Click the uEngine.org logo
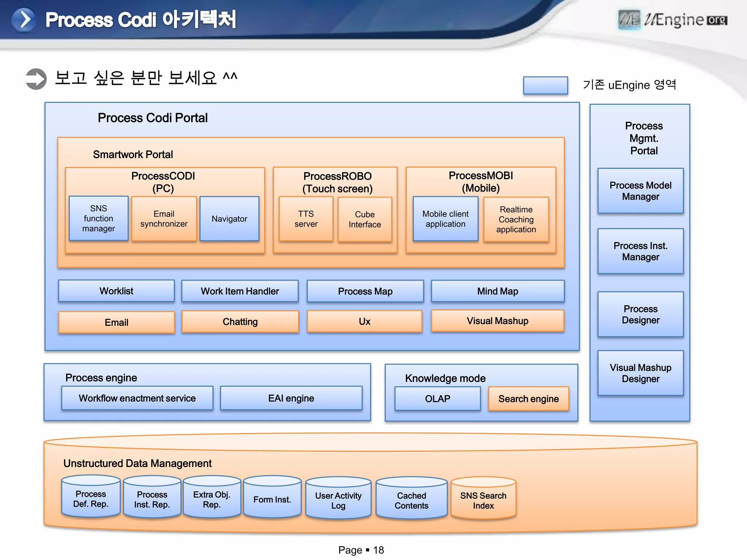This screenshot has height=560, width=747. pyautogui.click(x=673, y=20)
